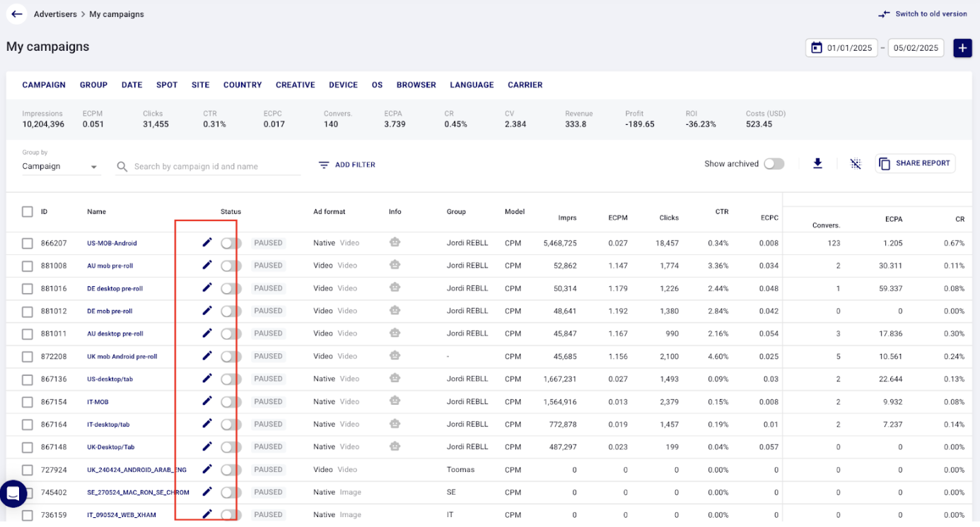
Task: Open the GROUP breakdown tab
Action: click(93, 85)
